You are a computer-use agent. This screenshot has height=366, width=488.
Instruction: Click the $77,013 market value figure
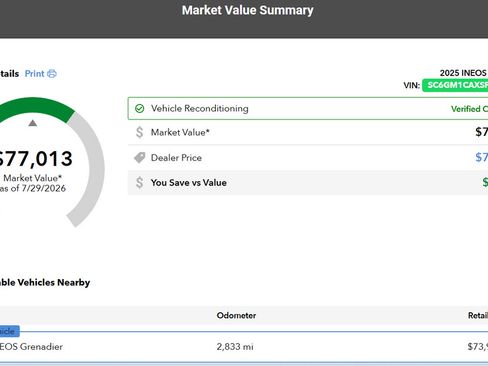(x=35, y=159)
